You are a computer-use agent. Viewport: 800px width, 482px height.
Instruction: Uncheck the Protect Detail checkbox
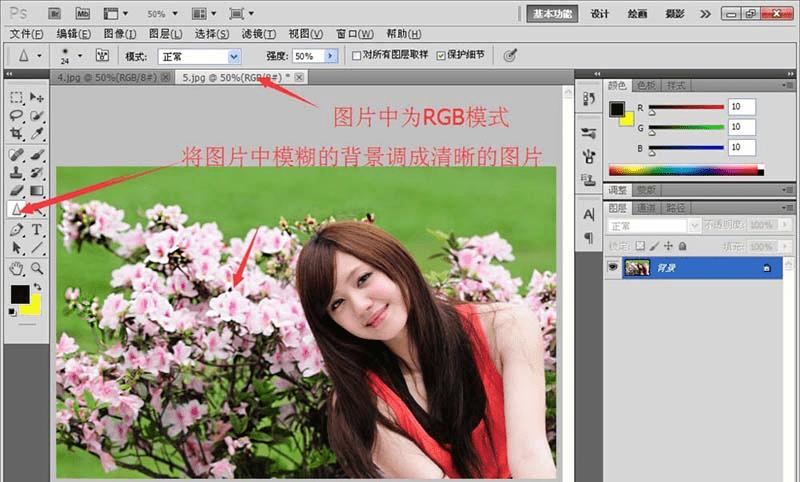[441, 56]
